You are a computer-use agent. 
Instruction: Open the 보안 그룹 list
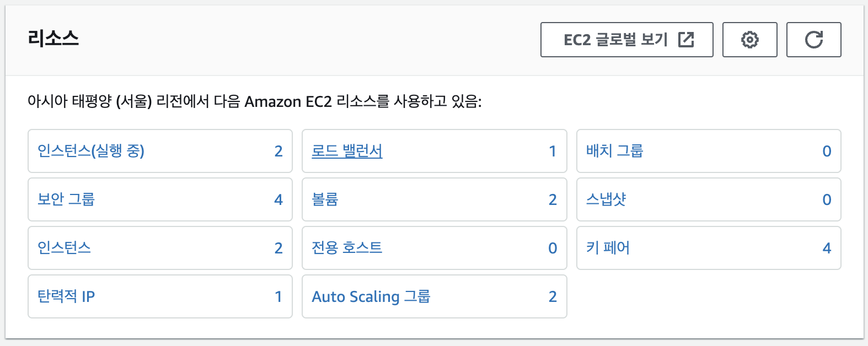(x=64, y=200)
